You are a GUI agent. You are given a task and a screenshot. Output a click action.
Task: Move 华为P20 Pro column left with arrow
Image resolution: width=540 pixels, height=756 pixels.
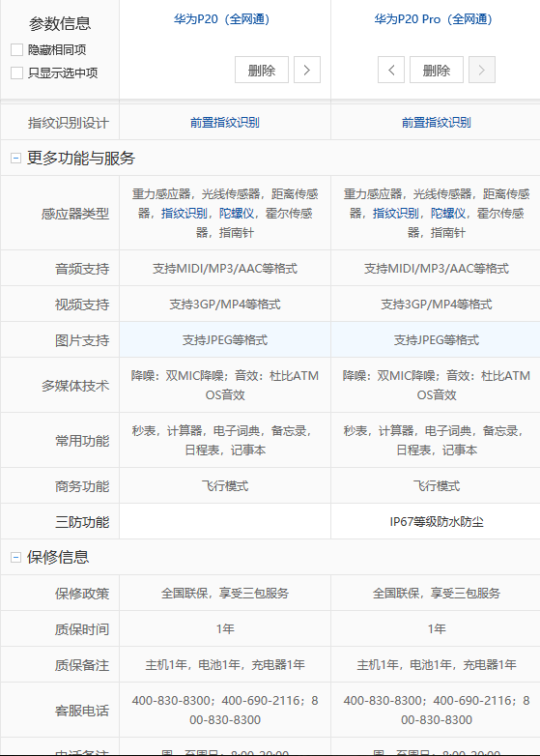pyautogui.click(x=391, y=70)
